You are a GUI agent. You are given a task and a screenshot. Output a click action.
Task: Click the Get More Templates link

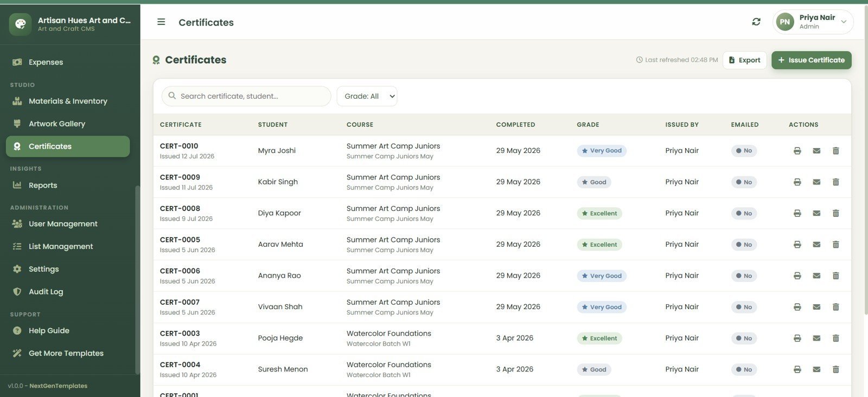click(68, 353)
